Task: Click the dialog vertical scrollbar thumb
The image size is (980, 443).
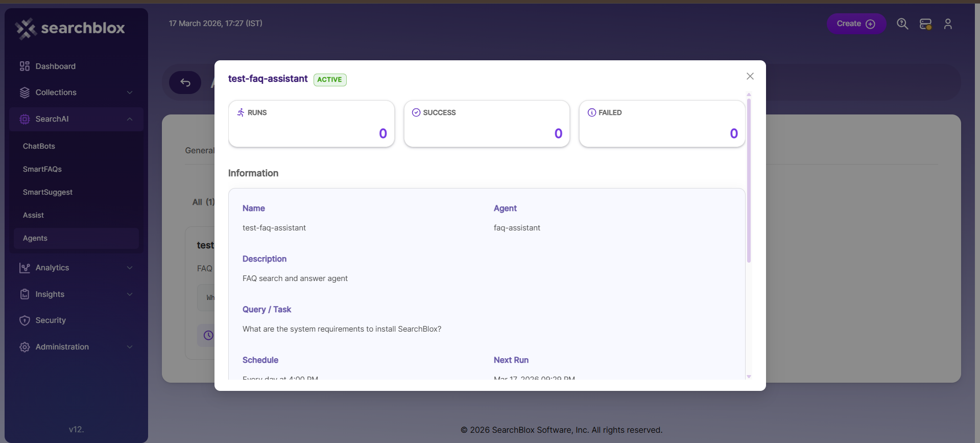Action: tap(749, 180)
